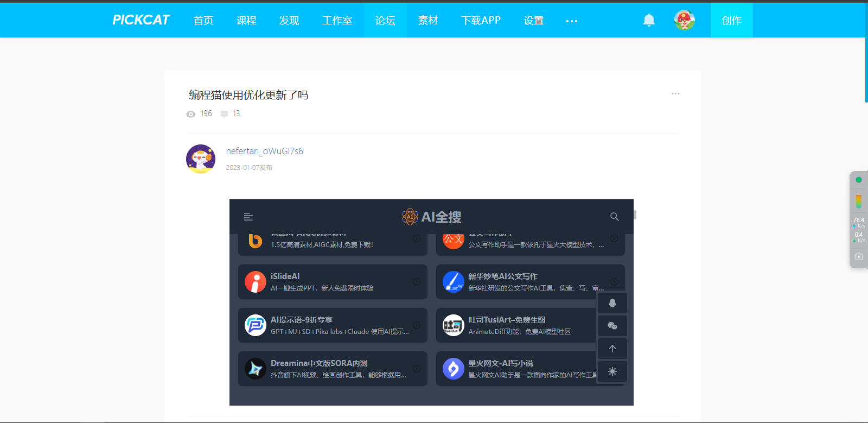868x423 pixels.
Task: Click the comment bubble icon beside 13
Action: 224,114
